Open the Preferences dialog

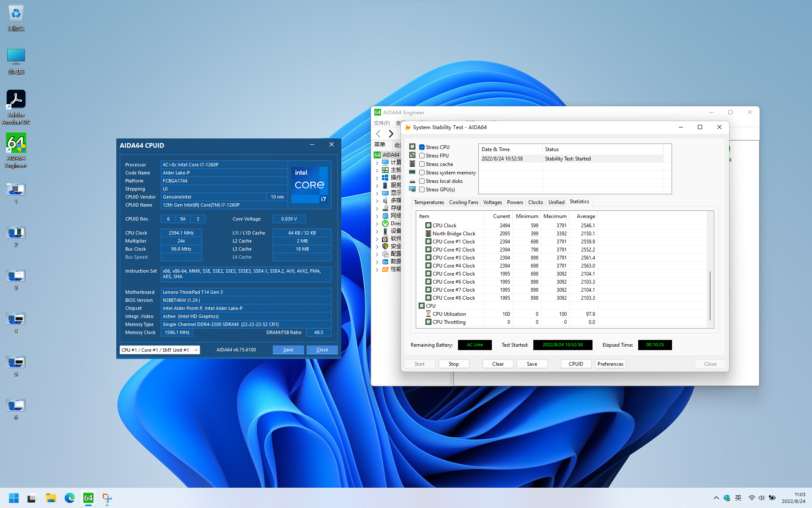(x=610, y=364)
